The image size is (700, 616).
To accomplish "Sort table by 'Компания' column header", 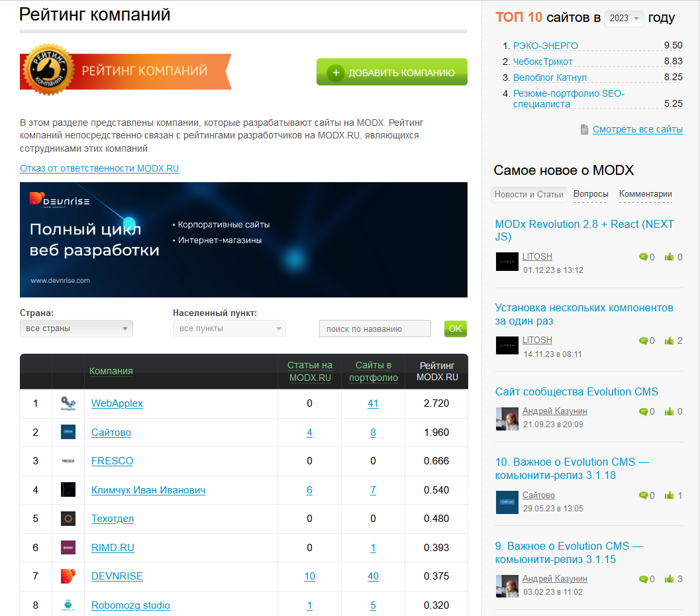I will coord(111,371).
